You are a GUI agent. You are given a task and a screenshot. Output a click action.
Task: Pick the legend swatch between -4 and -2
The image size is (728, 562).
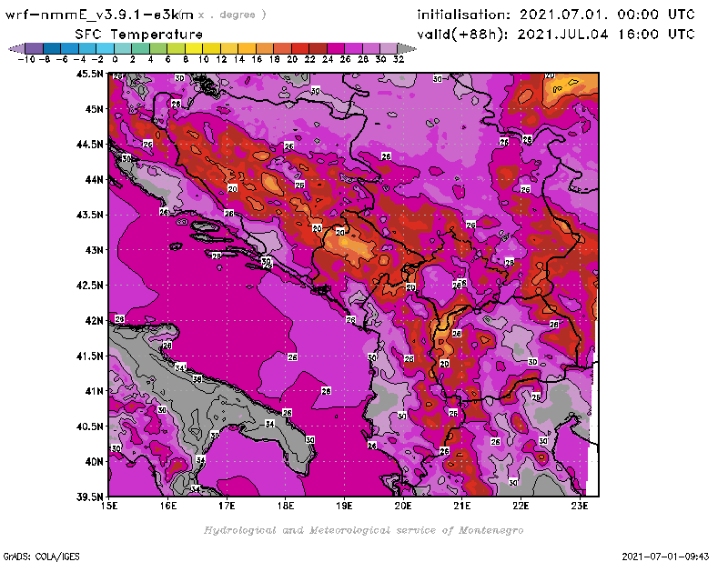click(87, 48)
